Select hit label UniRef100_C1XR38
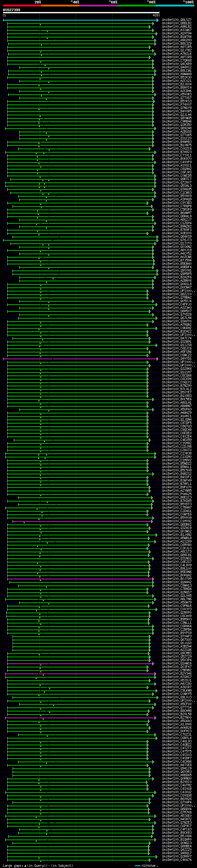This screenshot has height=868, width=197. coord(177,453)
